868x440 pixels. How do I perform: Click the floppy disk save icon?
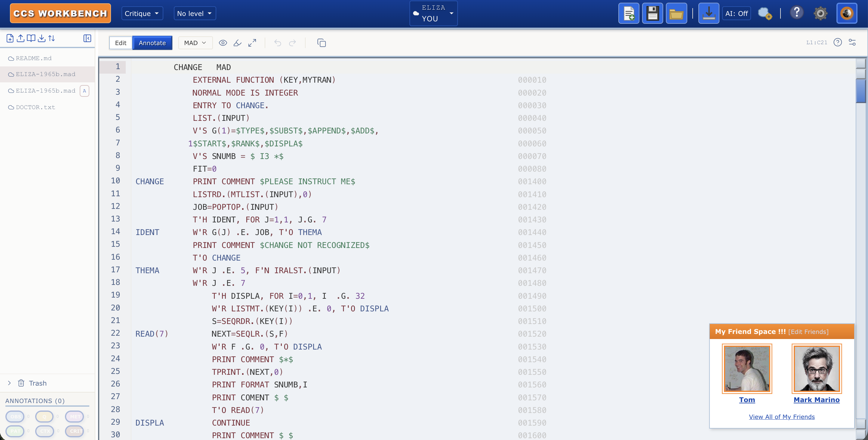(652, 14)
